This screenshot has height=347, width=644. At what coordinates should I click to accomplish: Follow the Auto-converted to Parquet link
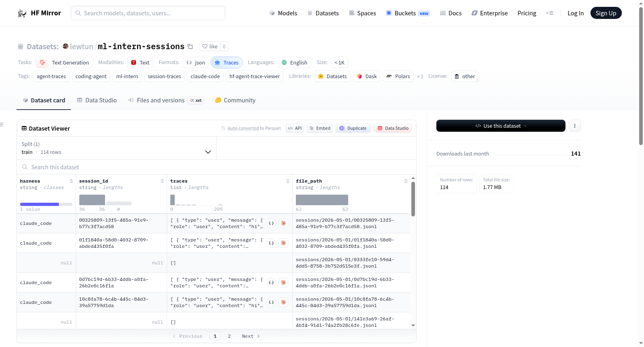tap(243, 128)
